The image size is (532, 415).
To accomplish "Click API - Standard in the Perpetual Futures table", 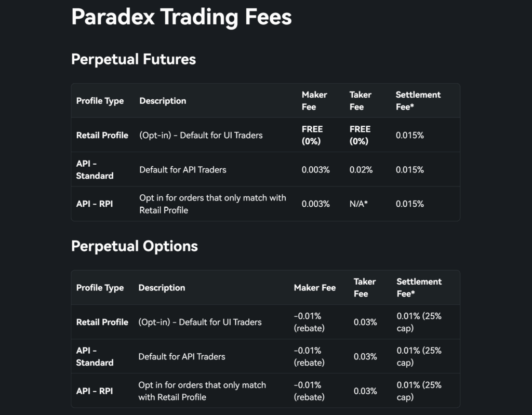I will pyautogui.click(x=95, y=170).
